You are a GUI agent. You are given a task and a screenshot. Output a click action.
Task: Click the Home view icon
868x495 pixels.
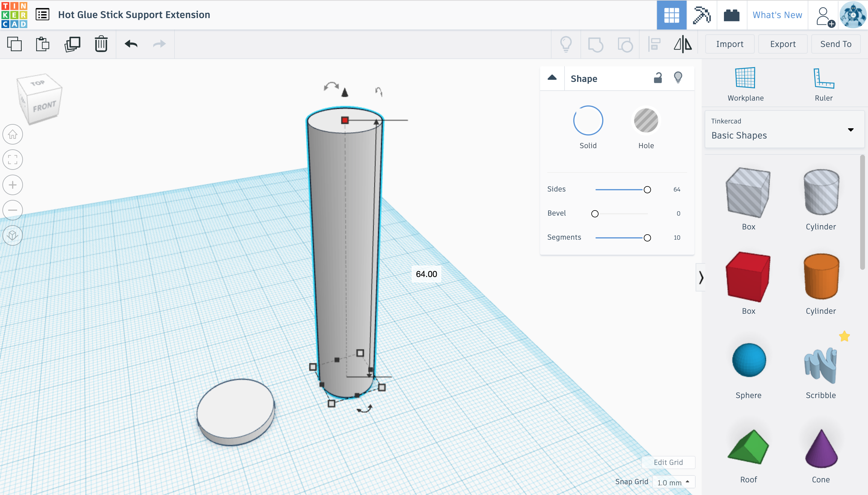13,134
